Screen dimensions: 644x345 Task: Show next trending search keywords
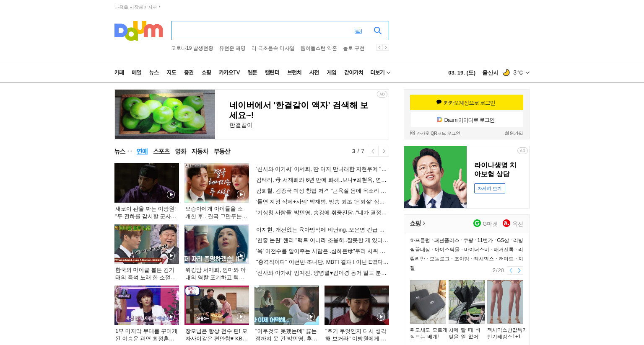pos(386,47)
